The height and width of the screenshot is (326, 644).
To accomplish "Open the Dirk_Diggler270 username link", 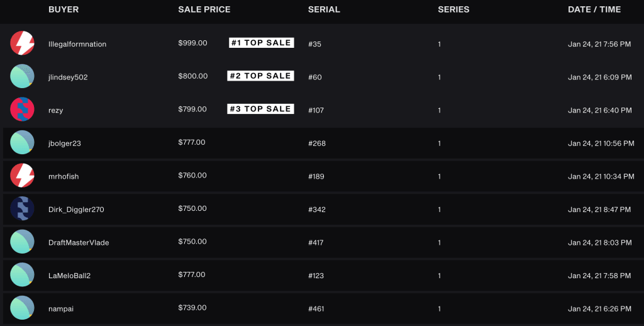I will pos(76,210).
